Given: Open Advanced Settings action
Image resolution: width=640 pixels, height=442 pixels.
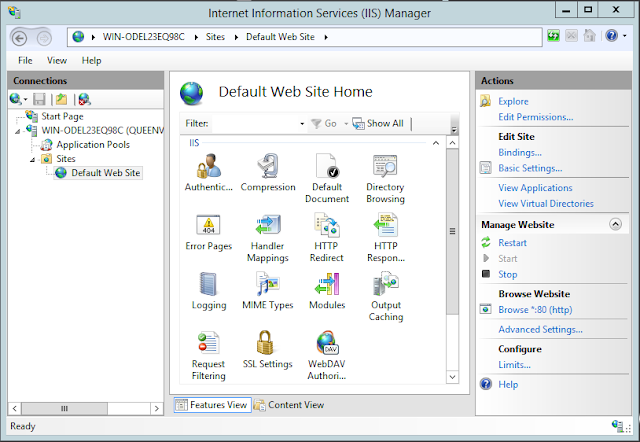Looking at the screenshot, I should point(540,329).
